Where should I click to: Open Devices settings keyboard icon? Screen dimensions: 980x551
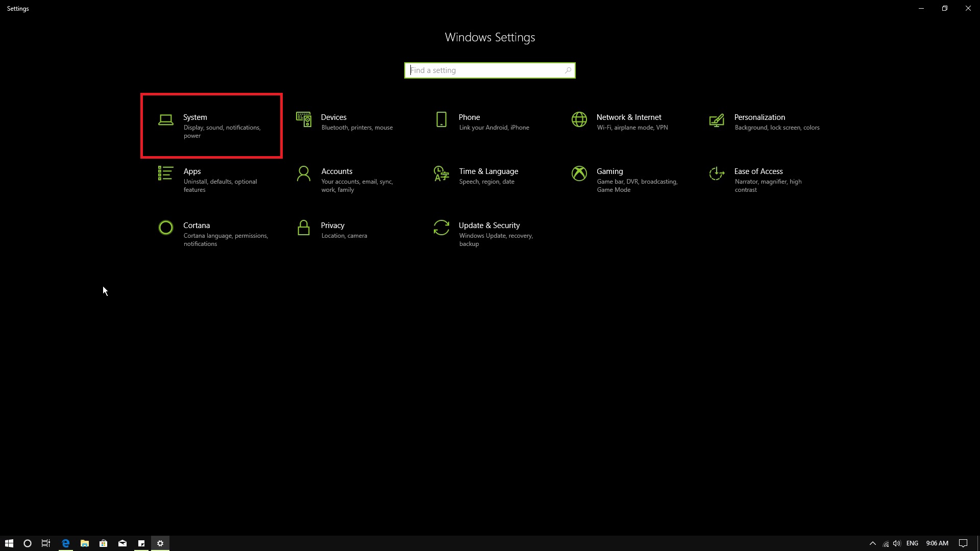click(304, 120)
